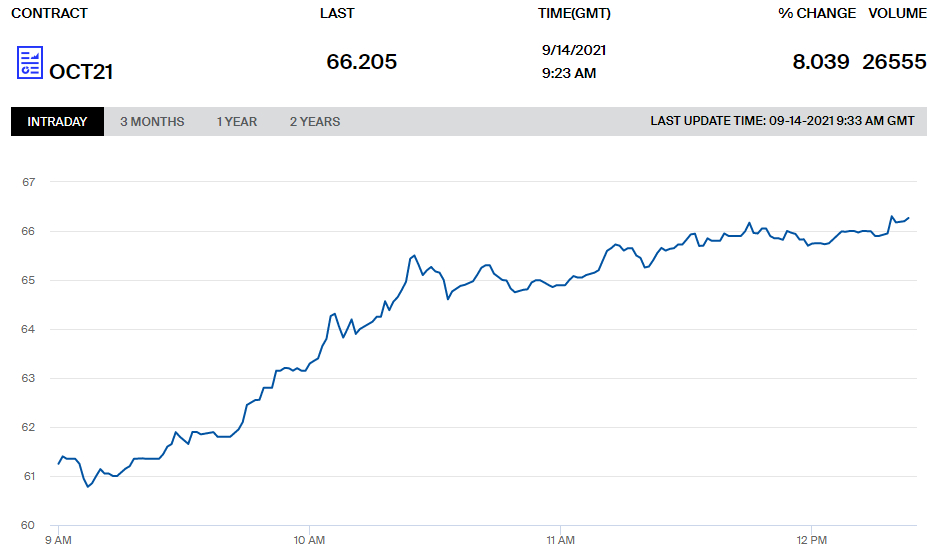Click the LAST UPDATE TIME label

[782, 121]
